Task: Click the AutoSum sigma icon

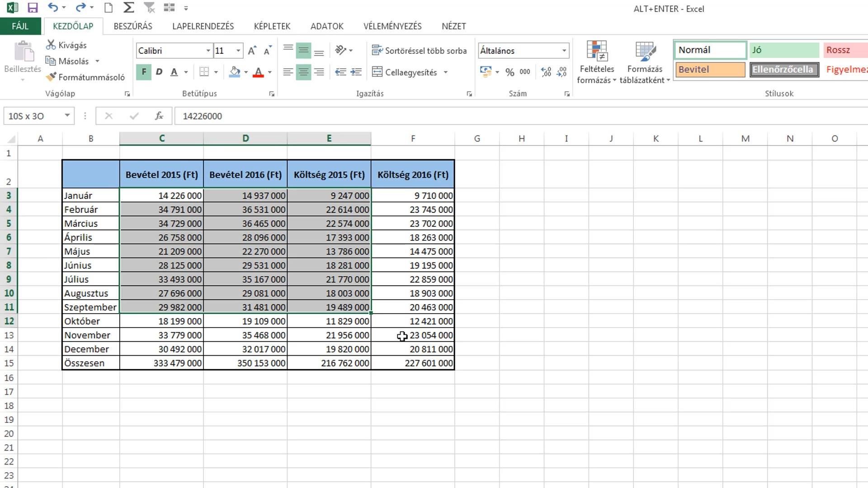Action: click(x=128, y=8)
